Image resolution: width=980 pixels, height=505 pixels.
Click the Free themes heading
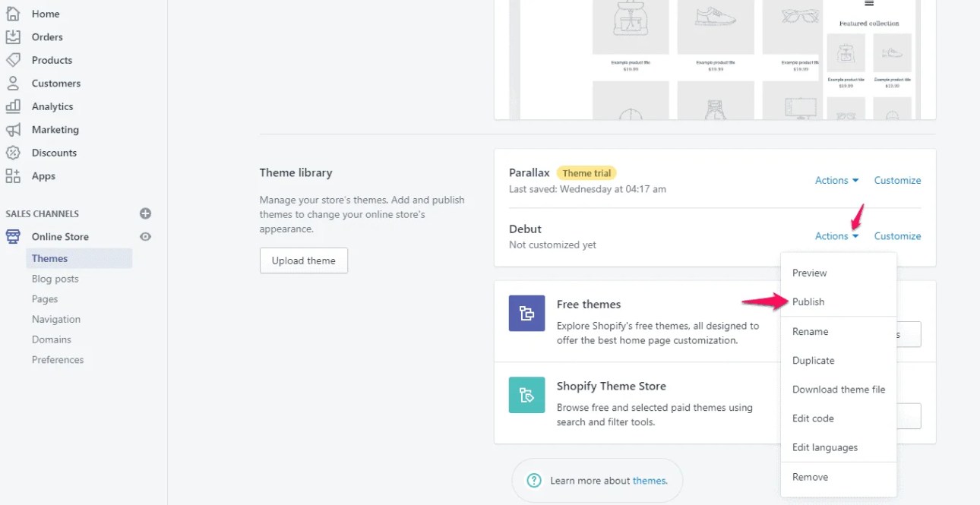click(x=589, y=304)
